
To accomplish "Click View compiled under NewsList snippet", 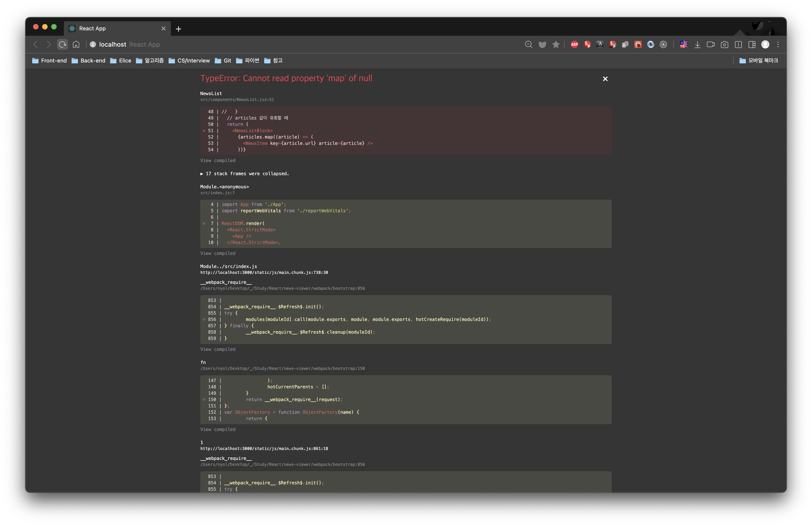I will click(218, 160).
